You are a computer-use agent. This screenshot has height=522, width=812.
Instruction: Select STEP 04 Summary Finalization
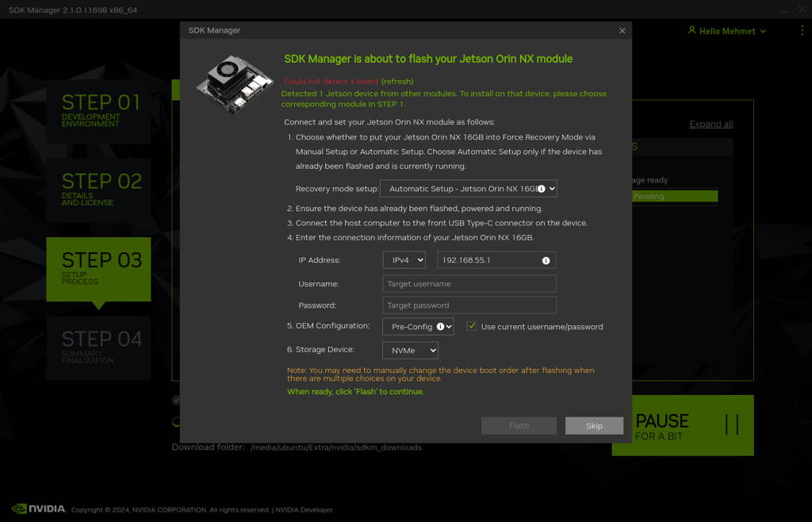(99, 348)
